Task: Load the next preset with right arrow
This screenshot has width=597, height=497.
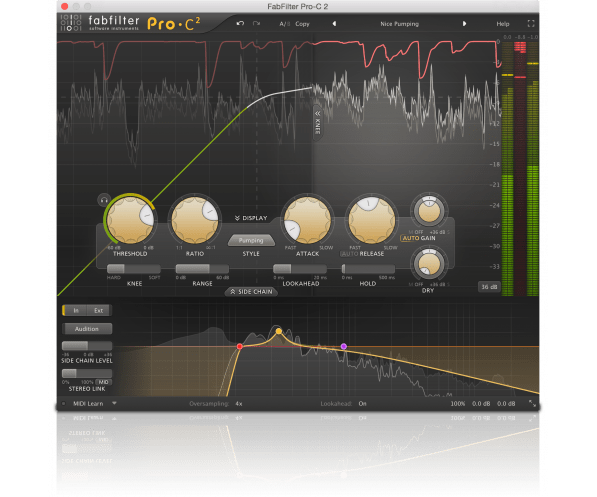Action: pyautogui.click(x=464, y=24)
